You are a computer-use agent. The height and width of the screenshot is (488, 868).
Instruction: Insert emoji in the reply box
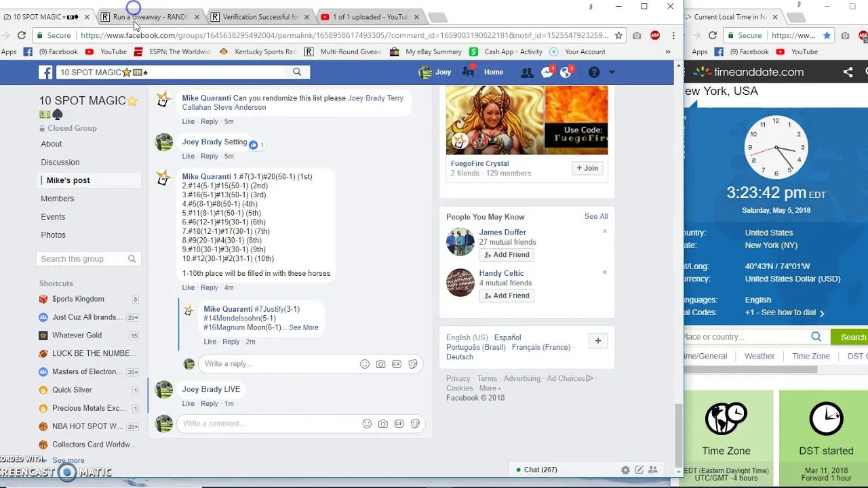(365, 364)
